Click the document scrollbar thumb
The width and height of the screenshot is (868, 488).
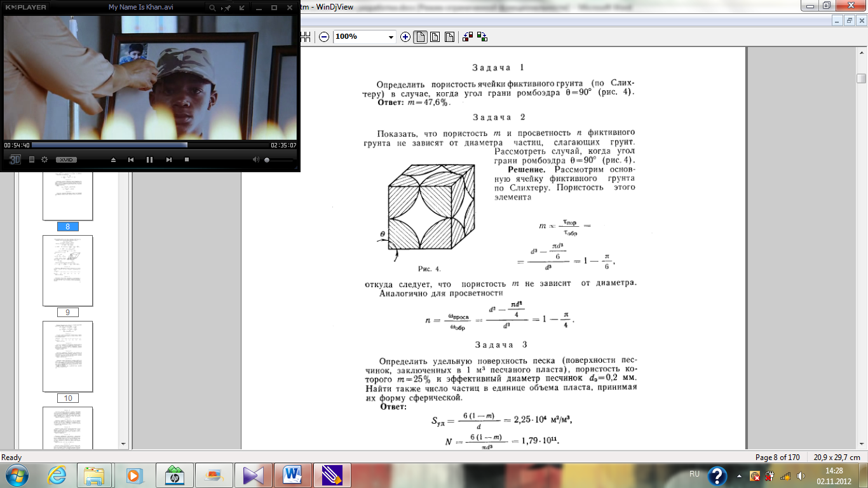pos(862,78)
